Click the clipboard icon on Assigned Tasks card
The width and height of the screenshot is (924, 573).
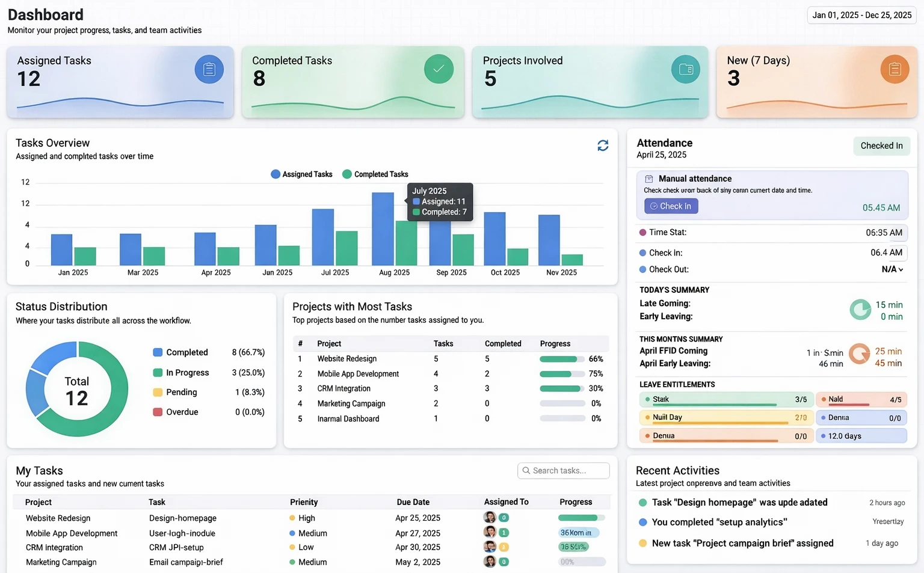point(209,69)
